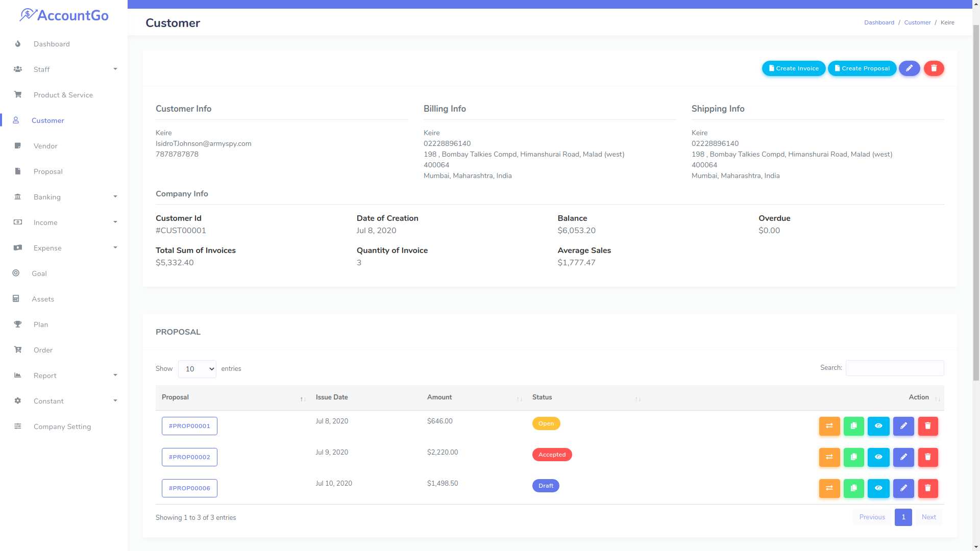980x551 pixels.
Task: View proposal #PROP00006 with eye icon
Action: [x=878, y=489]
